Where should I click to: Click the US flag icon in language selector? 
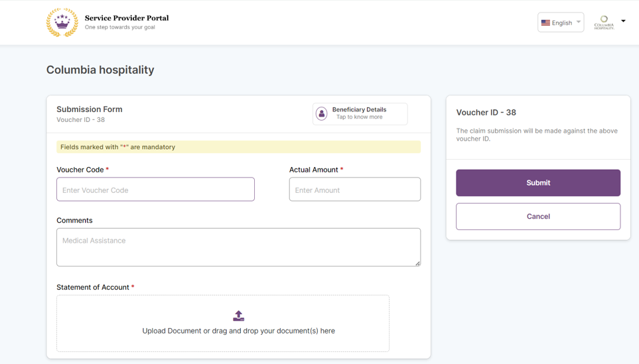[x=545, y=23]
